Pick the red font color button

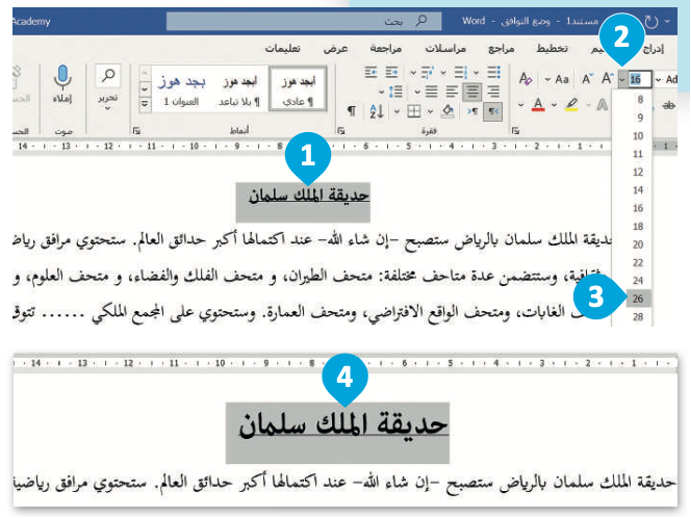pos(538,105)
